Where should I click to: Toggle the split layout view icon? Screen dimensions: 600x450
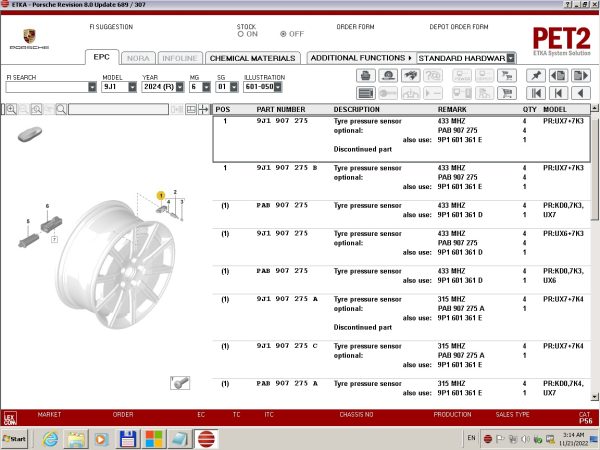tap(191, 109)
